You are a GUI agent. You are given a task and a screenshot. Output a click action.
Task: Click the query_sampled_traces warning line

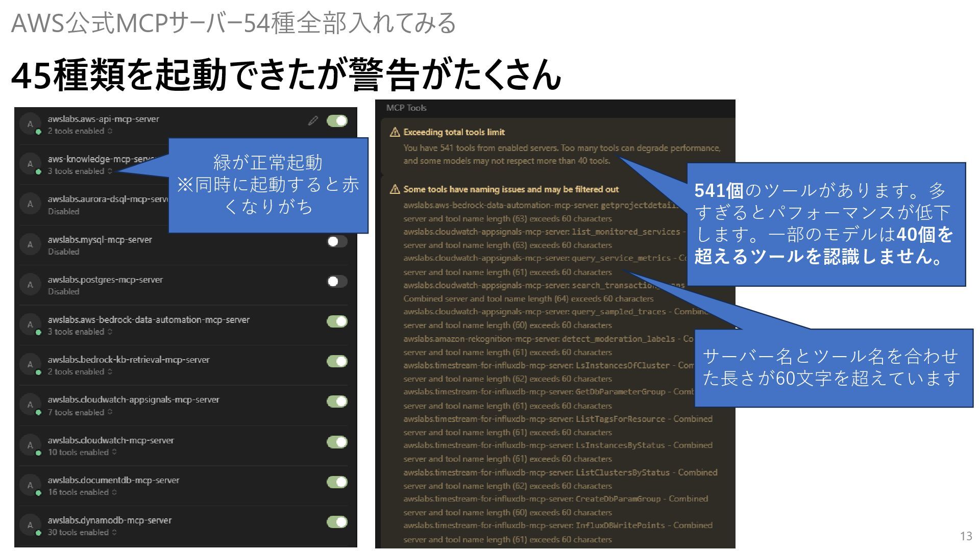(x=556, y=318)
